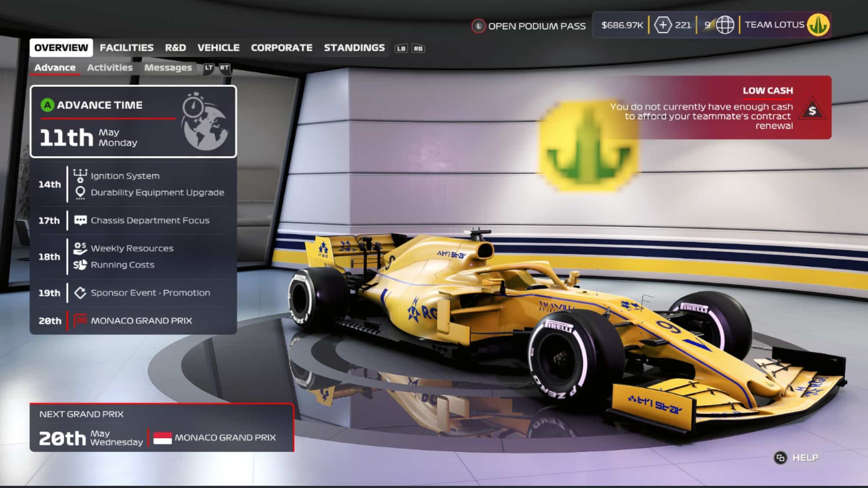Click OPEN PODIUM PASS

tap(537, 26)
